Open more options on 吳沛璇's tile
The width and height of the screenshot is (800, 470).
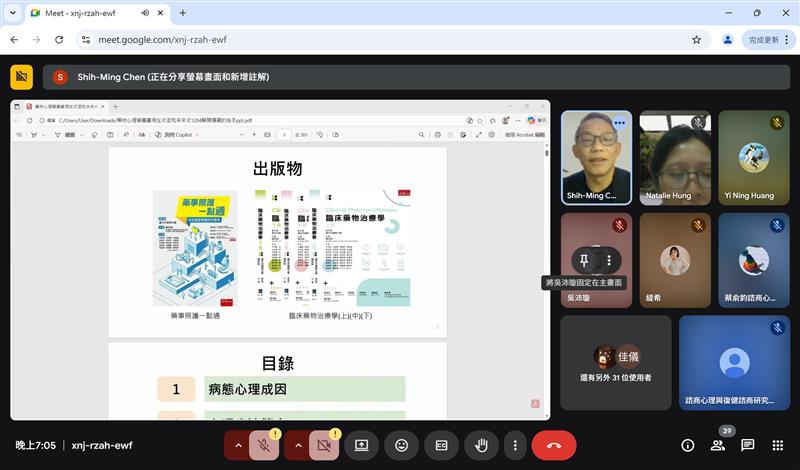608,259
